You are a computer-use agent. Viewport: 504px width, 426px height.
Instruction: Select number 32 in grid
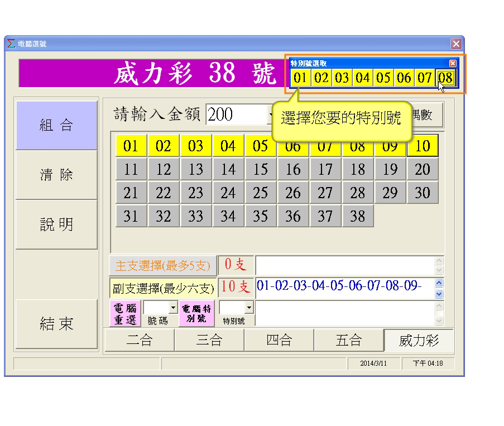point(164,216)
